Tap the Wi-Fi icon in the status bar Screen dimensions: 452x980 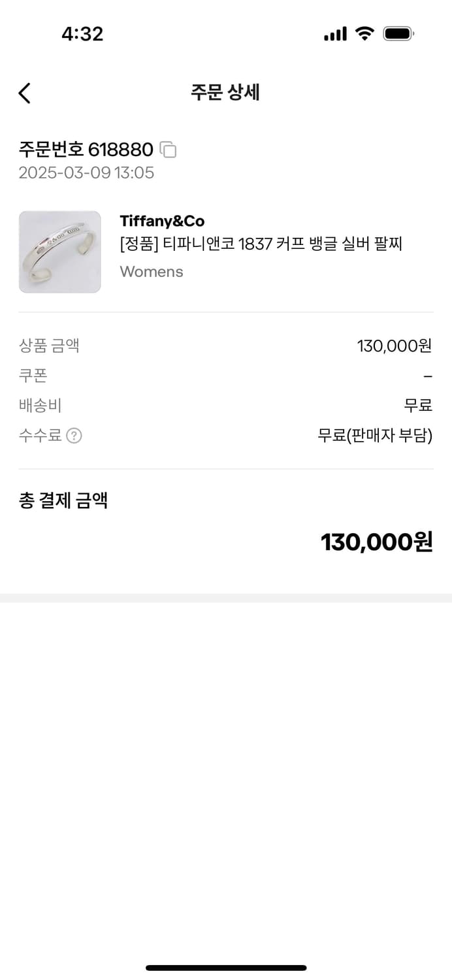pyautogui.click(x=364, y=34)
